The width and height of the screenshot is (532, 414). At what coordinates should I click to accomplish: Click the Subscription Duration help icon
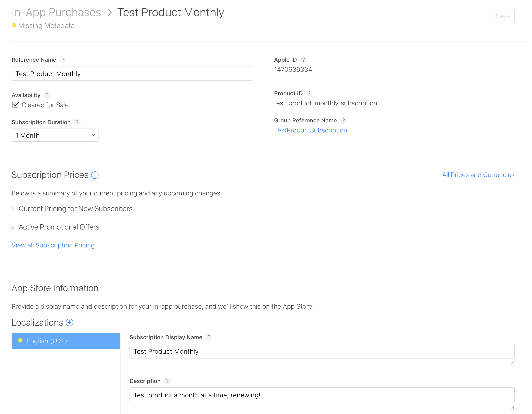coord(77,122)
